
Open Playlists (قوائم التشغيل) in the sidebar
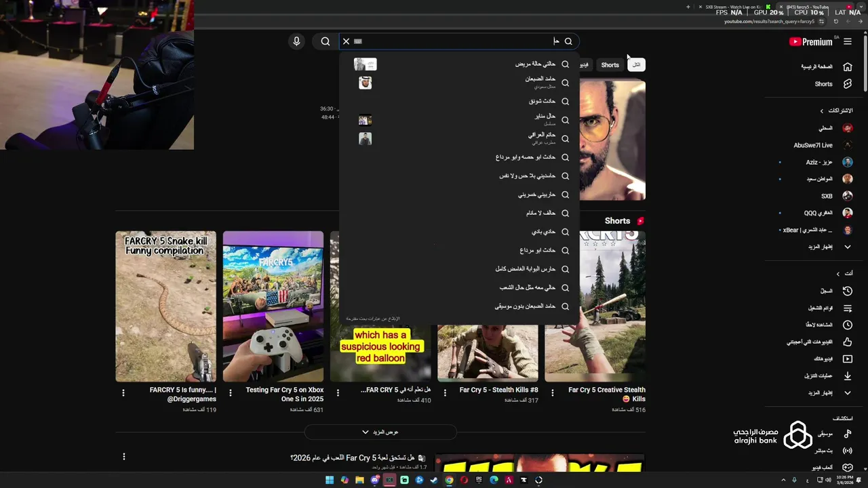(x=829, y=308)
